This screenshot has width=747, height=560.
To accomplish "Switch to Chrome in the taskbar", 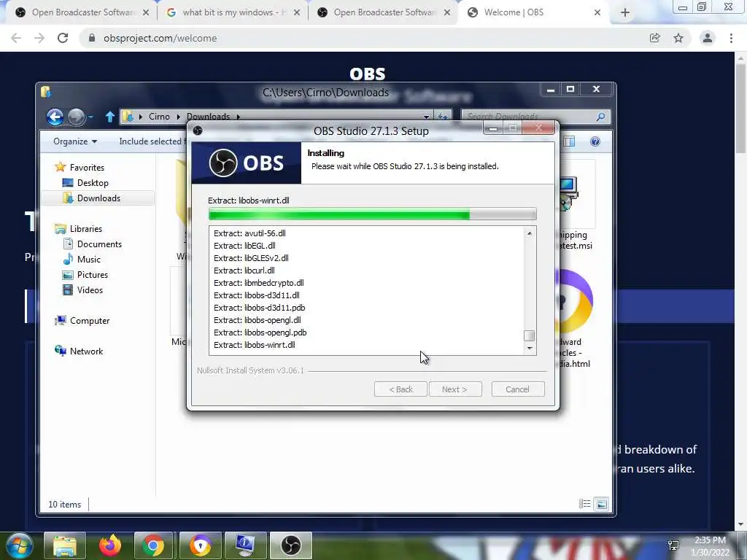I will [153, 545].
